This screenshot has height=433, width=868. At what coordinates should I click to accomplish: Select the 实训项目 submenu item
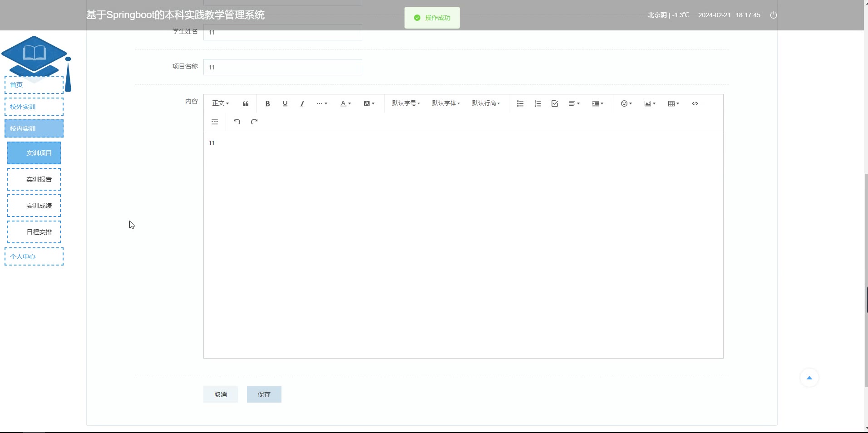34,153
